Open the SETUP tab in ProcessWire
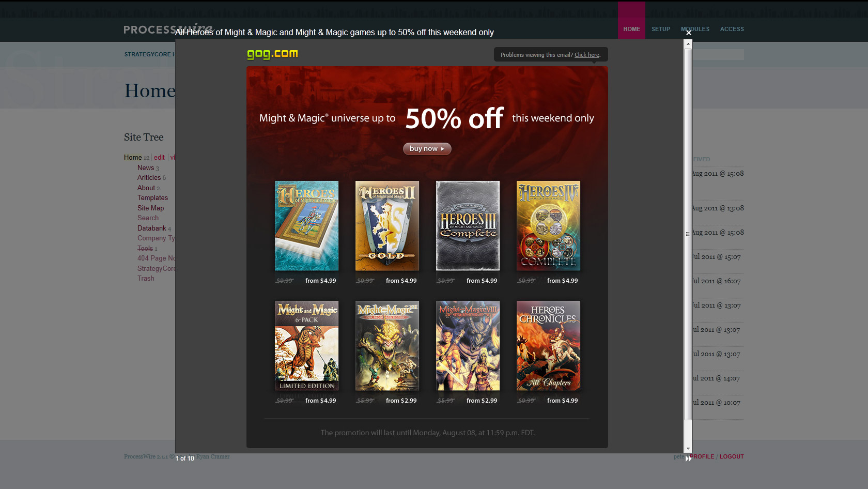 [661, 29]
